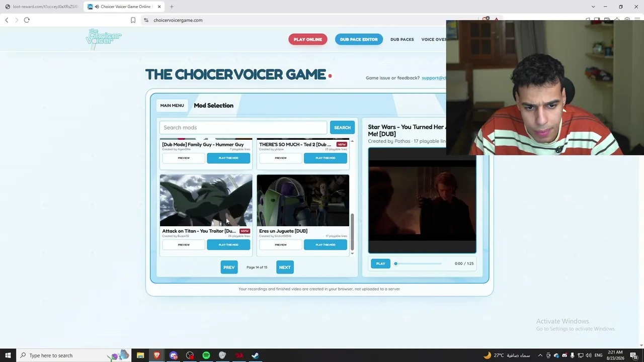Open Steam from the taskbar
Screen dimensions: 644x362
[255, 355]
